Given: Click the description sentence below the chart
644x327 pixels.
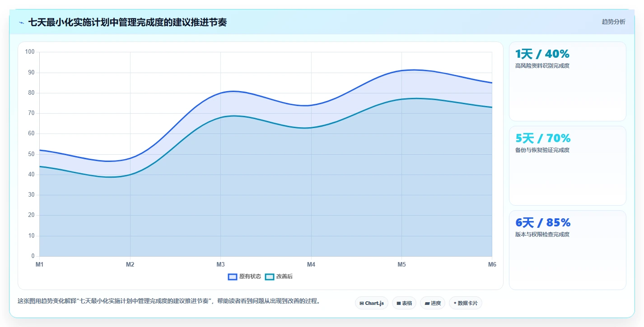Looking at the screenshot, I should [x=170, y=301].
